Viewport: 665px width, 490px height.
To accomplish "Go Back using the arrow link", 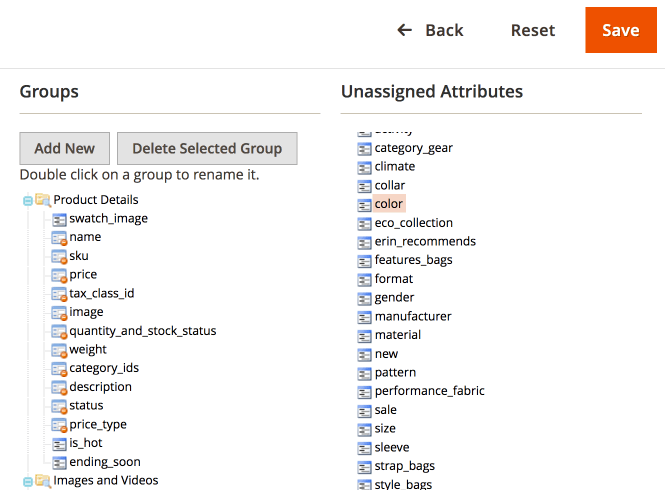I will tap(430, 30).
